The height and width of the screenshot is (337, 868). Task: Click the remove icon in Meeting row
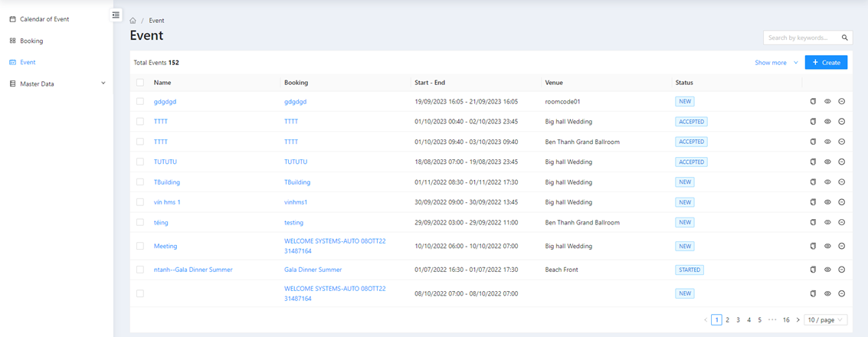pos(841,247)
